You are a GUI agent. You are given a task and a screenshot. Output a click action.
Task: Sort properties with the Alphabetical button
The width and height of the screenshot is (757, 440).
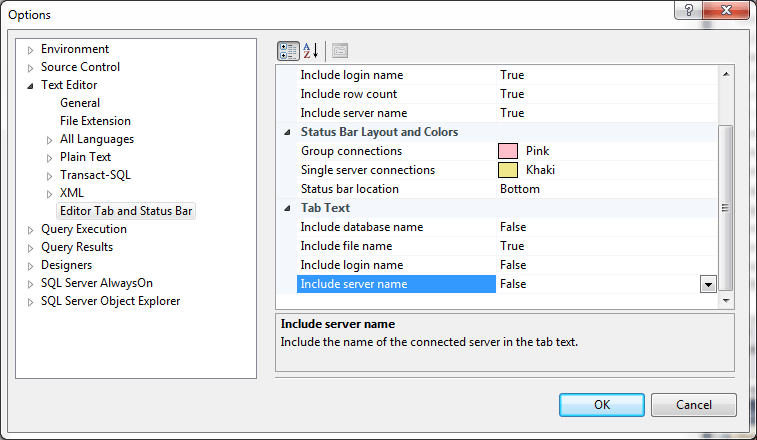pyautogui.click(x=310, y=51)
